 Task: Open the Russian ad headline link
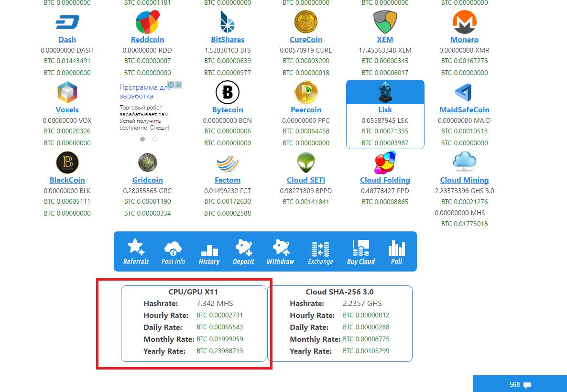(x=145, y=91)
